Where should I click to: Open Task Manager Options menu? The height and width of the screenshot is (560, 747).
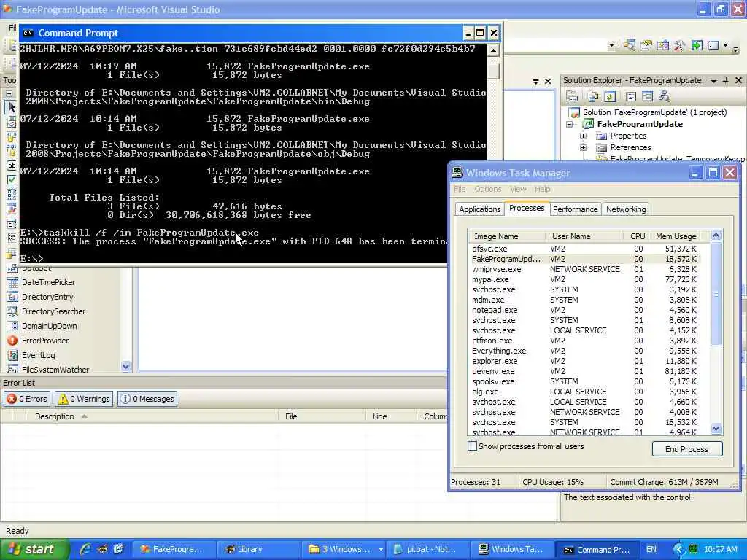point(487,189)
